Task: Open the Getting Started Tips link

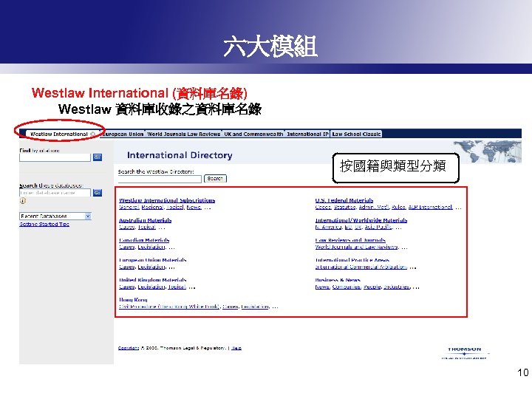Action: [x=44, y=224]
